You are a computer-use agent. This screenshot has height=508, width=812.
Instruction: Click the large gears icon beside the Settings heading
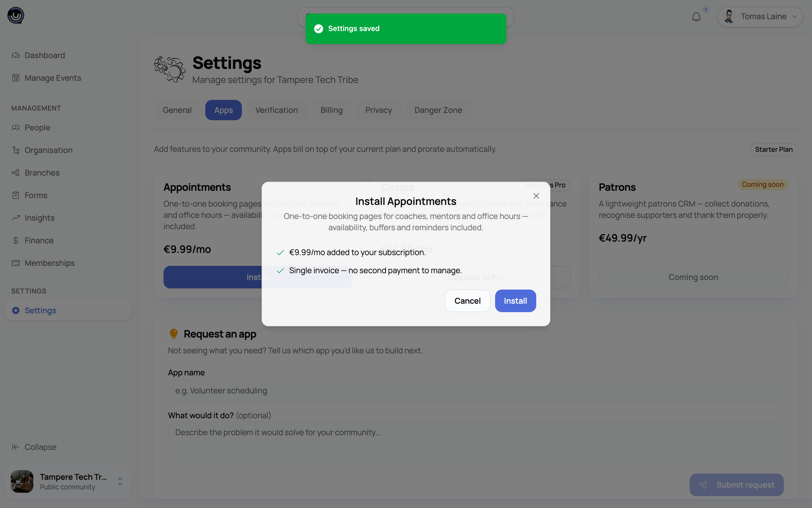169,69
